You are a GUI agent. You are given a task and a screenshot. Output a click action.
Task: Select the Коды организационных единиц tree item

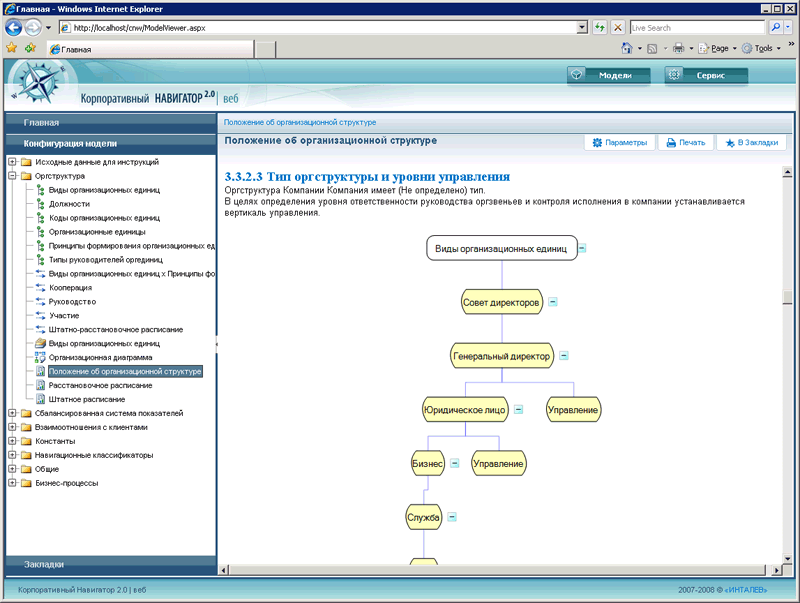(105, 218)
